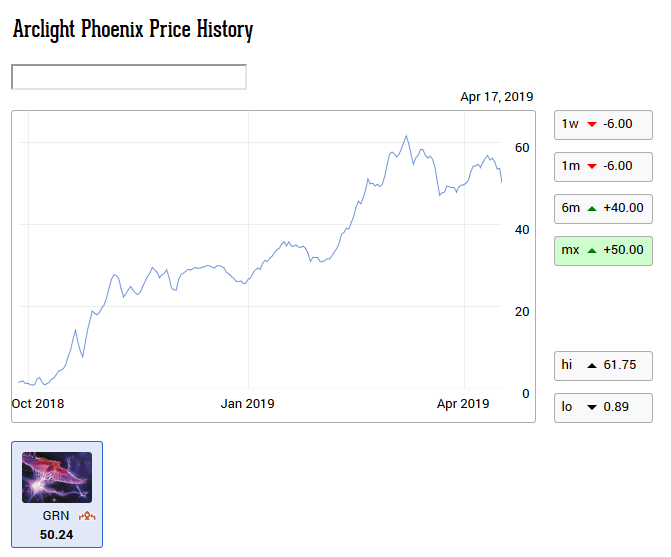The height and width of the screenshot is (557, 671).
Task: Click the green up arrow in mx box
Action: (592, 250)
